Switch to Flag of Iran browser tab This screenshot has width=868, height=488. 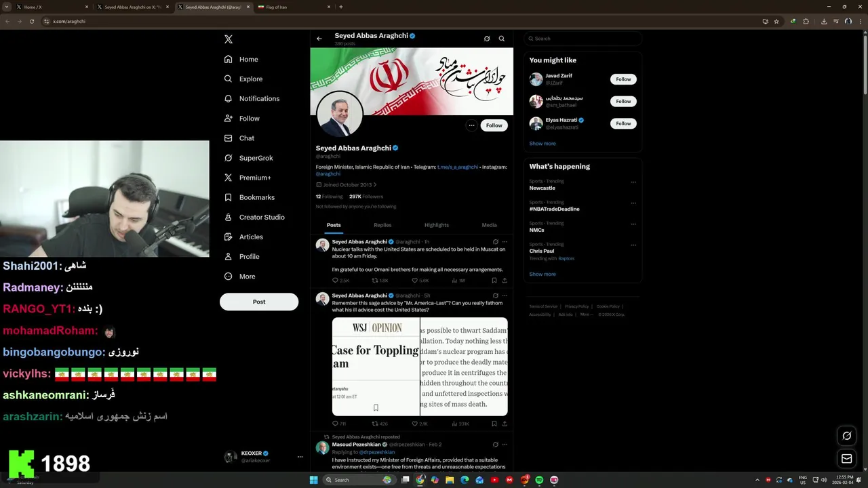click(294, 7)
